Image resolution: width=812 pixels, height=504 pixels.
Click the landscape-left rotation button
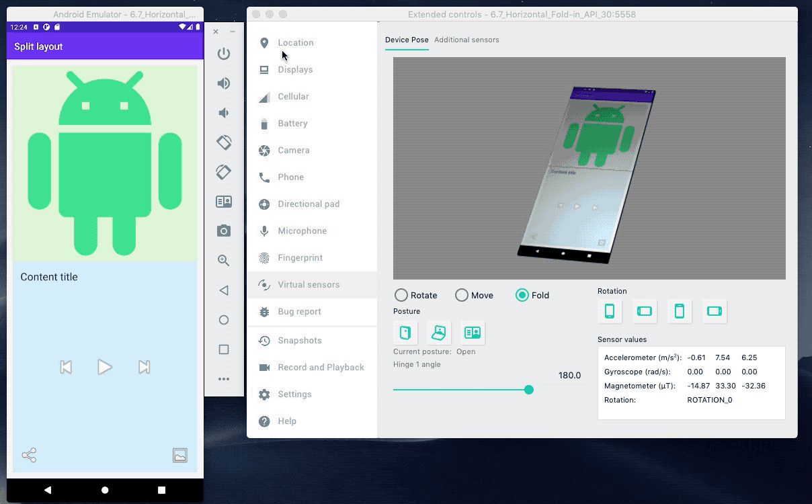[x=645, y=311]
